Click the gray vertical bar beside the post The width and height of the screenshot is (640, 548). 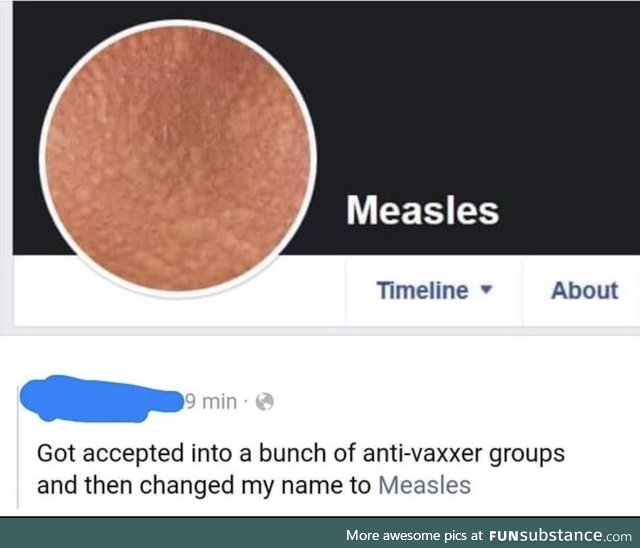coord(18,447)
